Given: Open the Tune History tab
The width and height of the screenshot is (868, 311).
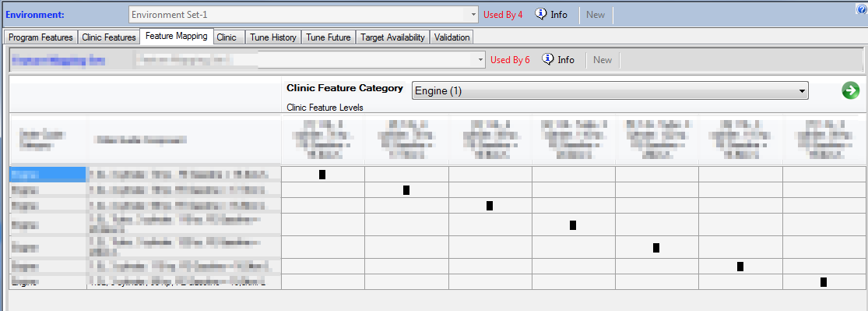Looking at the screenshot, I should [273, 37].
